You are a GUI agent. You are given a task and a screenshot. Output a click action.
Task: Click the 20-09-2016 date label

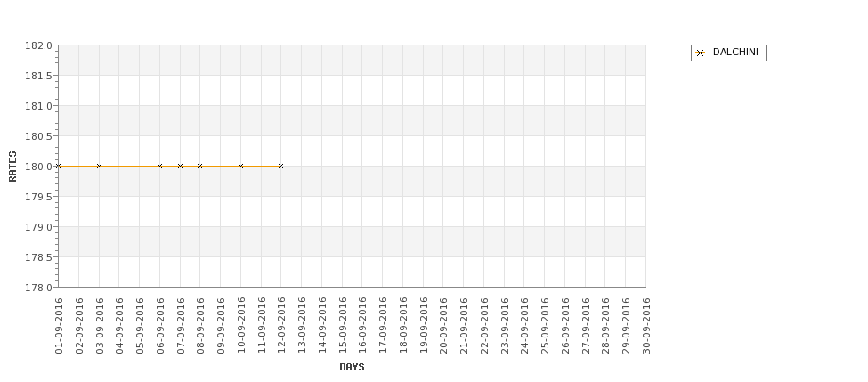[443, 326]
